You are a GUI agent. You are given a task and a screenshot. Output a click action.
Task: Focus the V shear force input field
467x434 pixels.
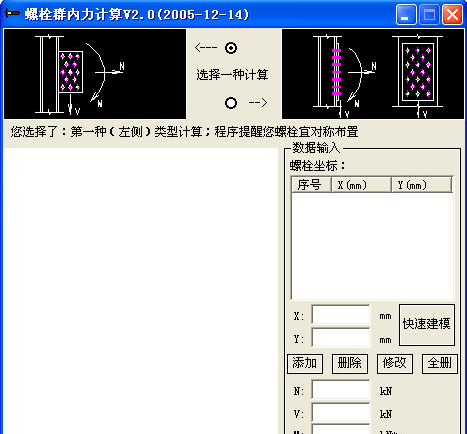click(x=341, y=413)
